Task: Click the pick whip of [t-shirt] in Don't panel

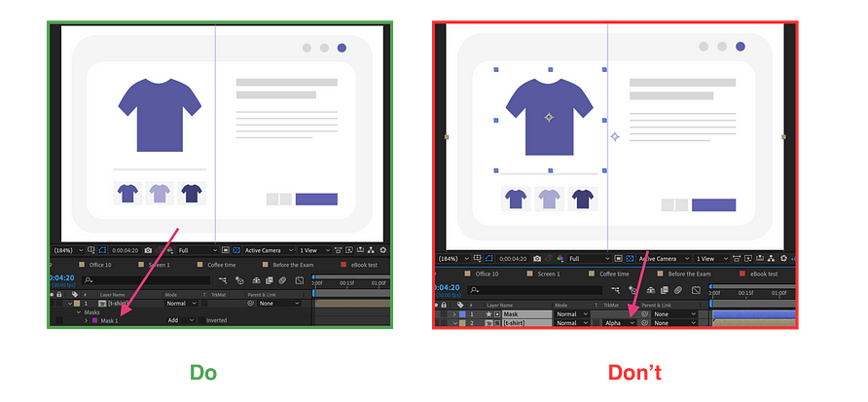Action: coord(645,323)
